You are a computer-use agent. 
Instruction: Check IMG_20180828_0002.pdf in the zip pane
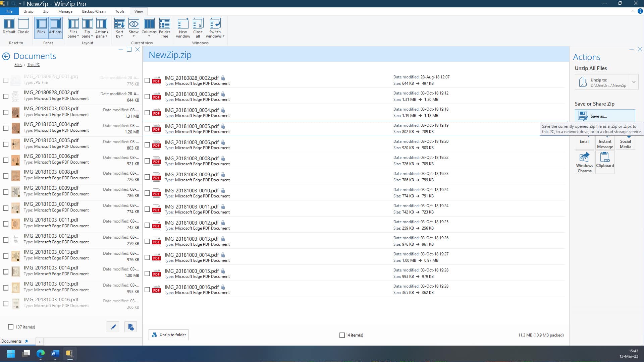147,80
